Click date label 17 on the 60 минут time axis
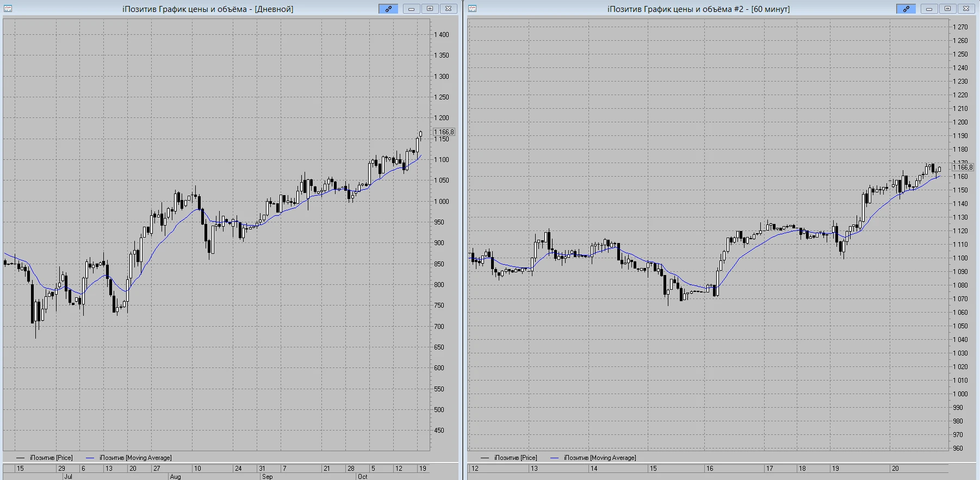 [770, 469]
